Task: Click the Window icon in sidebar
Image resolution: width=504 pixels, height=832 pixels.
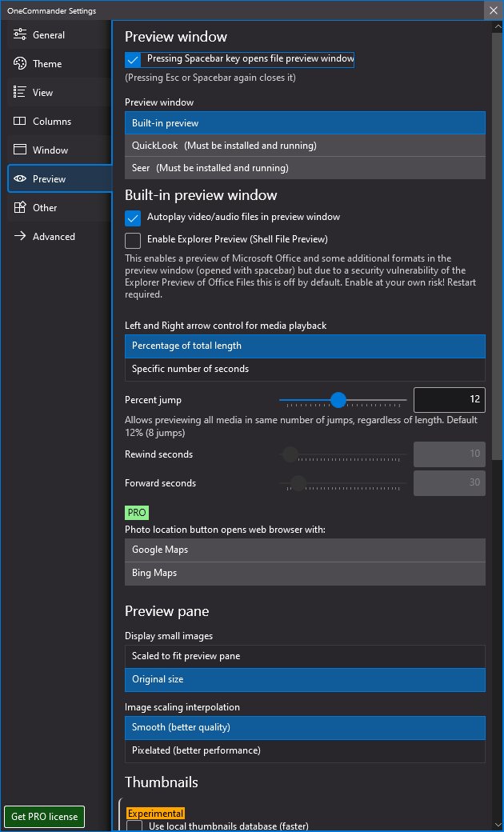Action: tap(20, 150)
